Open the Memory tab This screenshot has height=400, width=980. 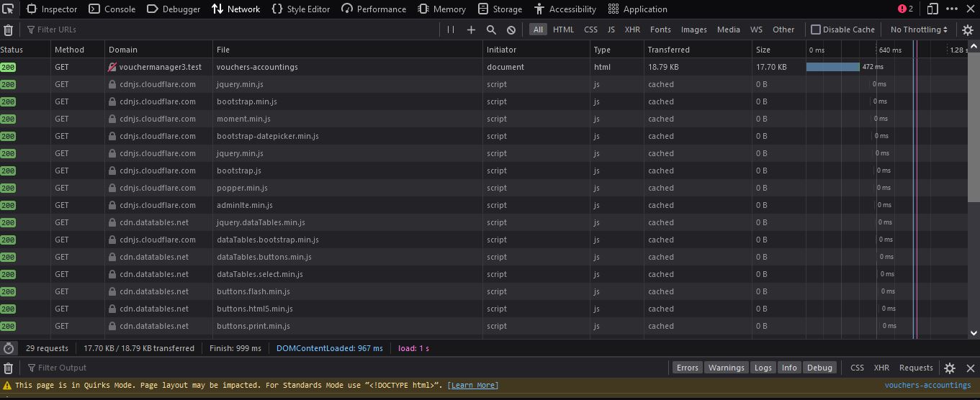tap(442, 9)
